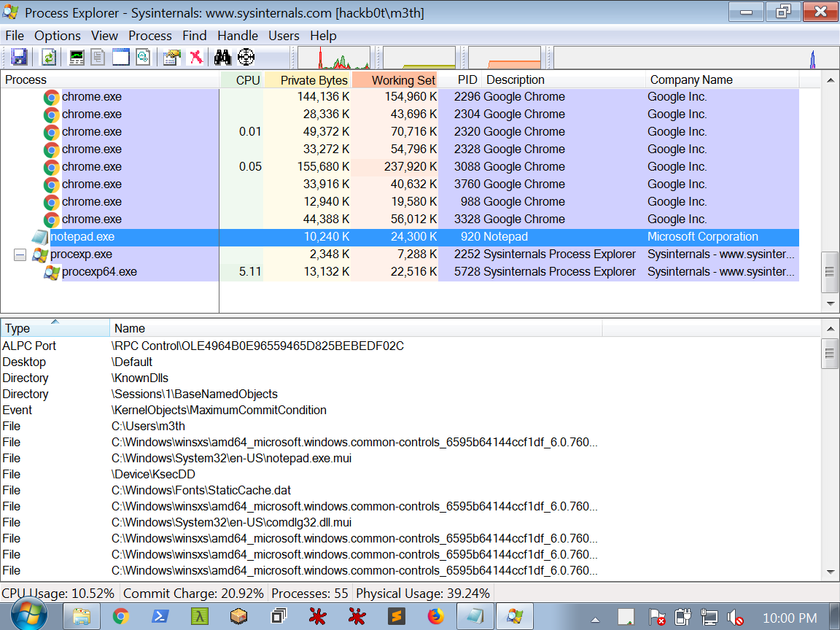Click the Chrome icon on the PID 988 row
The image size is (840, 630).
click(52, 202)
